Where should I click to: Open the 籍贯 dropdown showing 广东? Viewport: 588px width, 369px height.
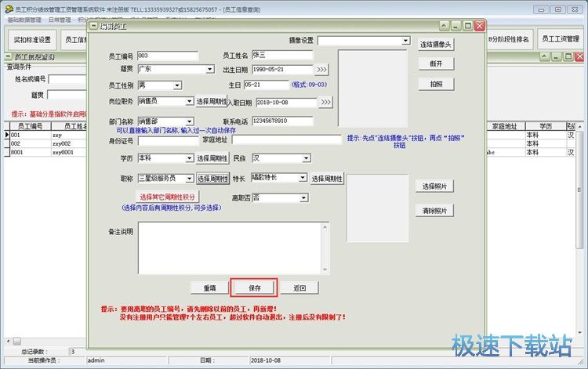click(210, 69)
